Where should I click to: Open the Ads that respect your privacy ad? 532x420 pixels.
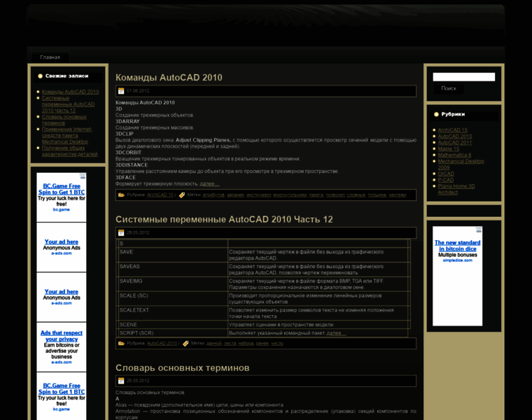coord(62,336)
